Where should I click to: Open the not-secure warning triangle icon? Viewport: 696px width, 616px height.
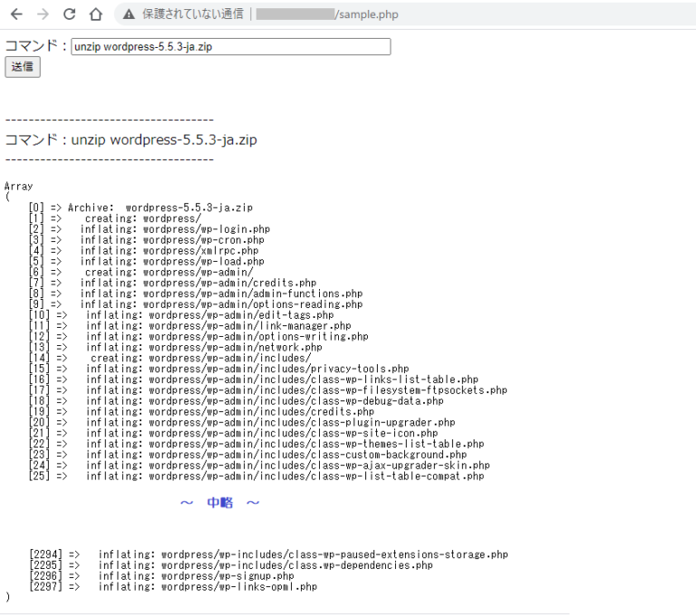click(129, 14)
